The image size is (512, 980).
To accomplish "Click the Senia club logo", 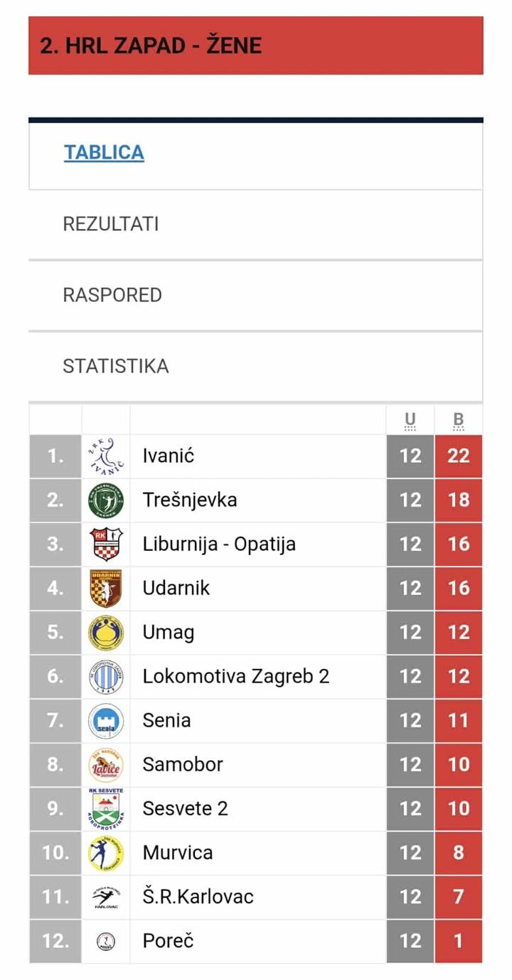I will coord(106,721).
